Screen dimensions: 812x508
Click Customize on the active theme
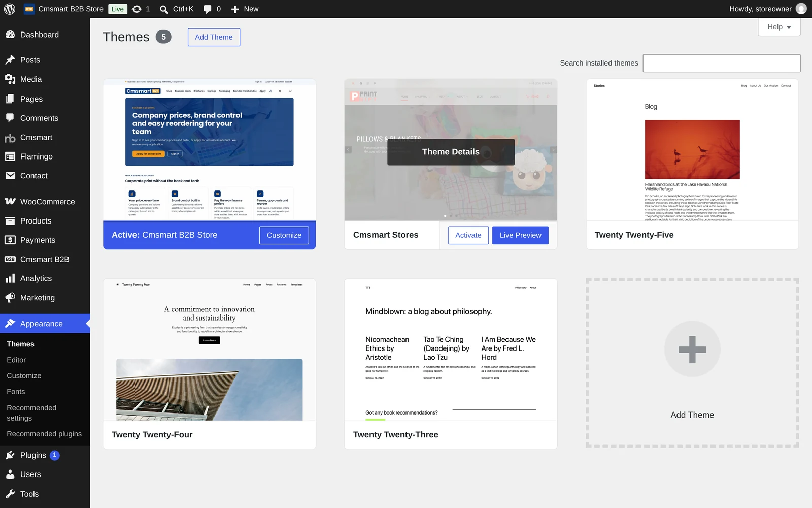pyautogui.click(x=284, y=235)
